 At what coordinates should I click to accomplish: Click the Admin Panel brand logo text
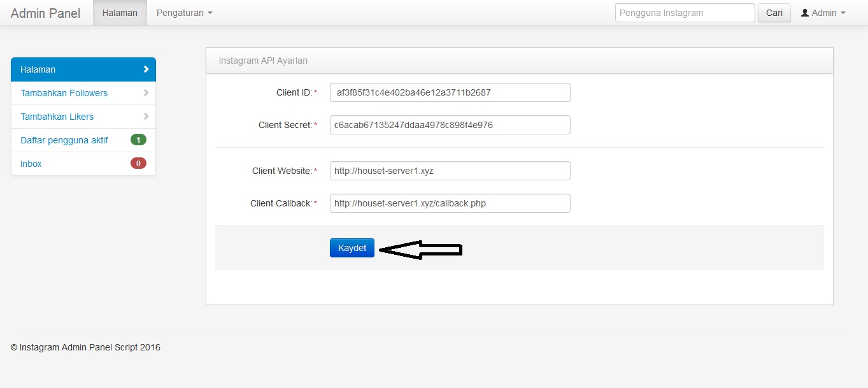(x=45, y=12)
